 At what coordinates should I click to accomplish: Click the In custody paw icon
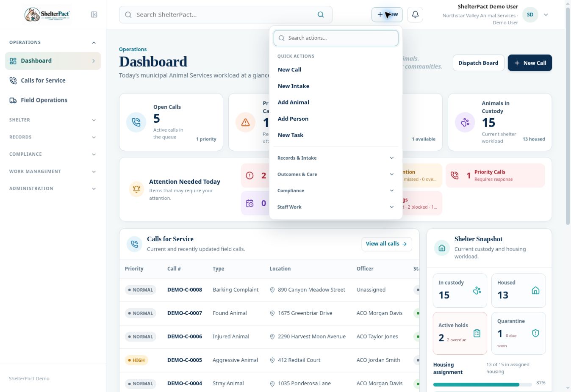[477, 290]
